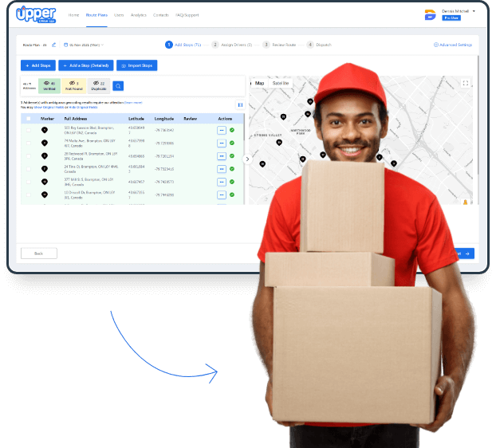Open the Home menu item
This screenshot has width=496, height=448.
(x=73, y=15)
